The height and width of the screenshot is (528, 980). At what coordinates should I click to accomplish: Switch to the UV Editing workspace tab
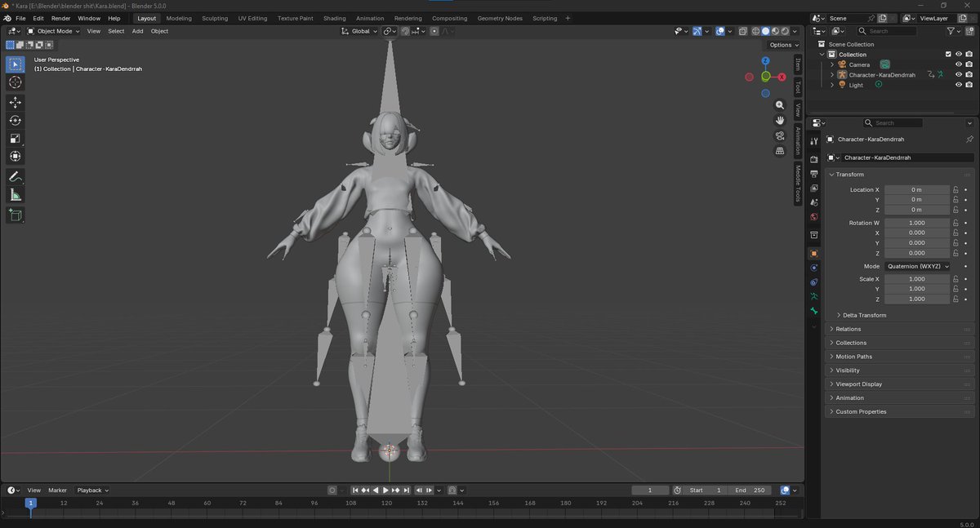[x=252, y=18]
